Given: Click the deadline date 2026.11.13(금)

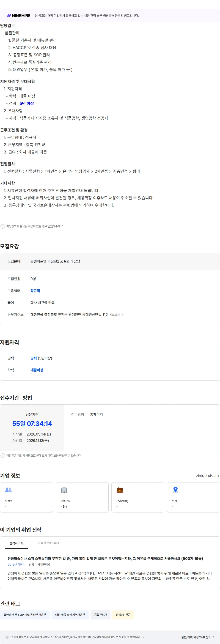Looking at the screenshot, I should coord(38,441).
